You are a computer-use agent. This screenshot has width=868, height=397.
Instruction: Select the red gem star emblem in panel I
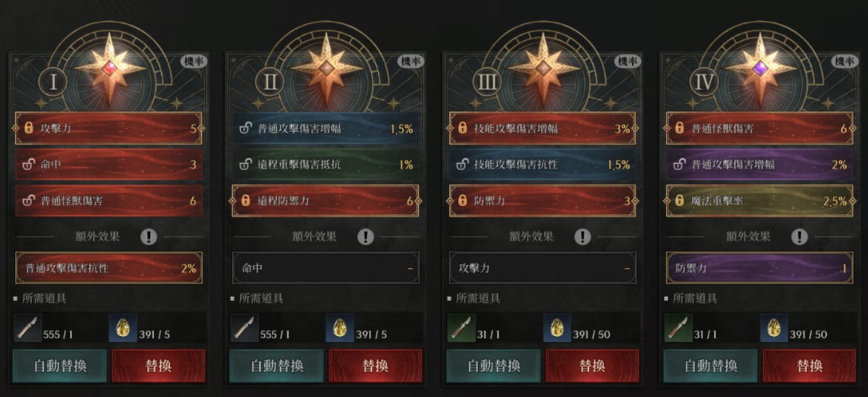pyautogui.click(x=109, y=69)
